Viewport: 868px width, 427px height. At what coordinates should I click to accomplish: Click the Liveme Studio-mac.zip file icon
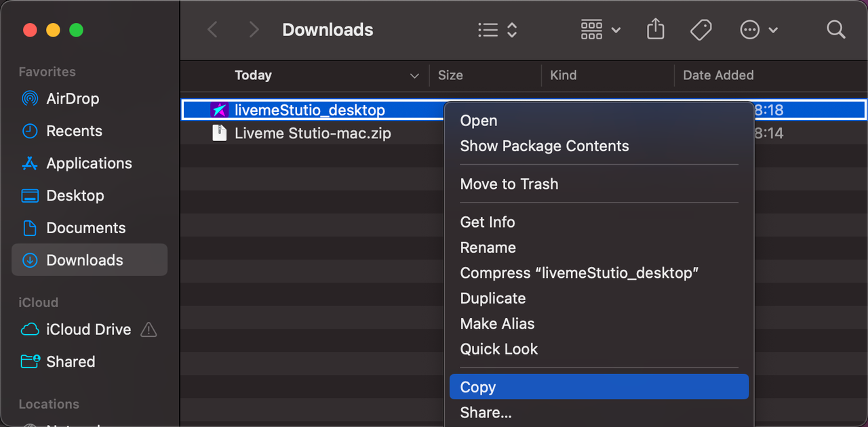point(219,133)
